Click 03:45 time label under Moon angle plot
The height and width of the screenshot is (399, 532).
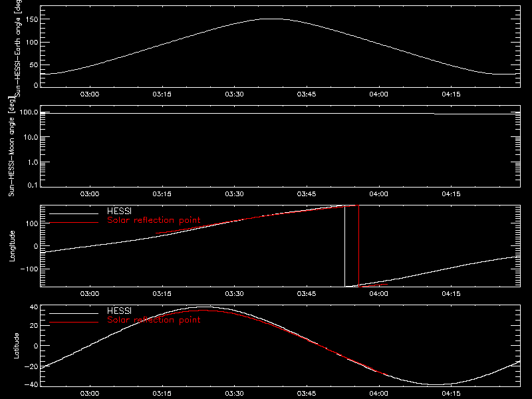point(307,194)
